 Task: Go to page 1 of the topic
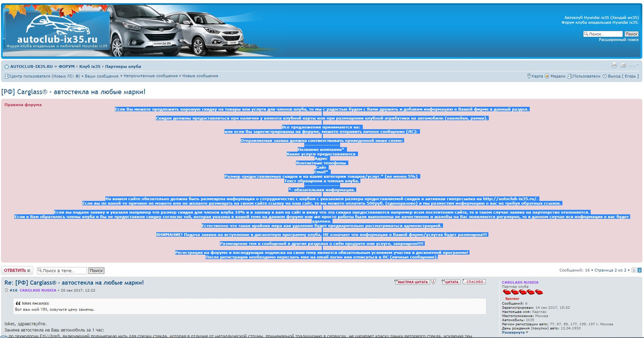coord(634,271)
